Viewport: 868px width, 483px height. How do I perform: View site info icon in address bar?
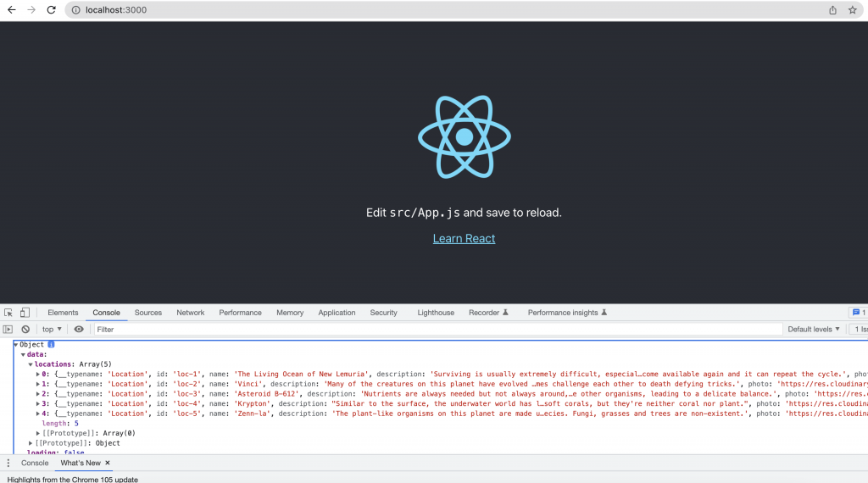click(x=75, y=10)
